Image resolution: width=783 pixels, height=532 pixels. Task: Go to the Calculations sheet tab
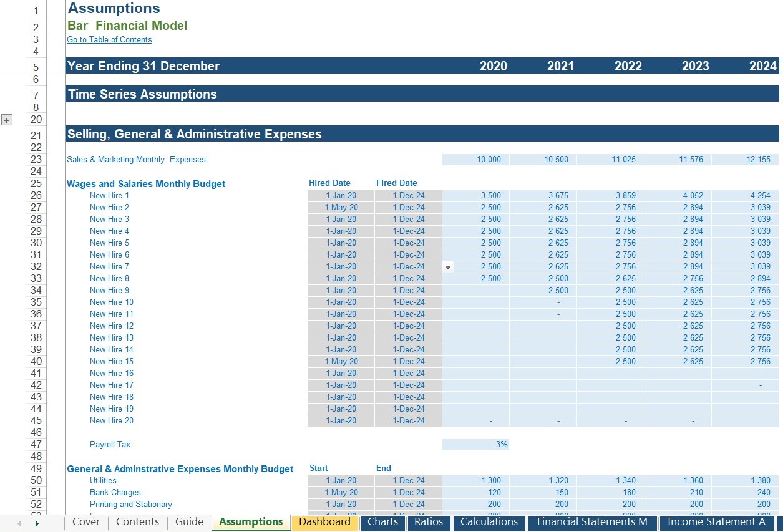pos(489,522)
